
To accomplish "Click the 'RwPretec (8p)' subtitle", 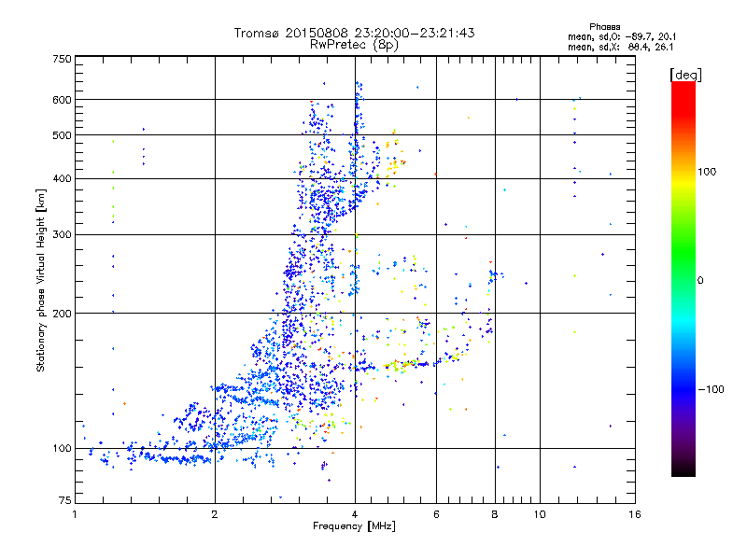I will (x=354, y=45).
